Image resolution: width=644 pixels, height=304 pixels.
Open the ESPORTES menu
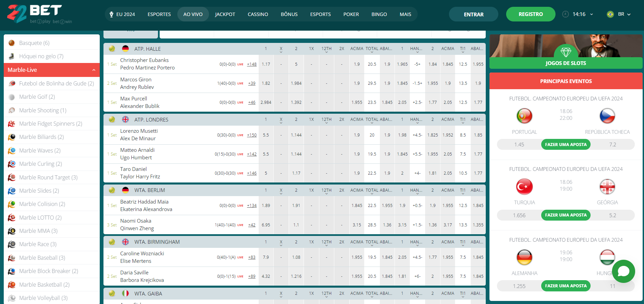click(159, 14)
